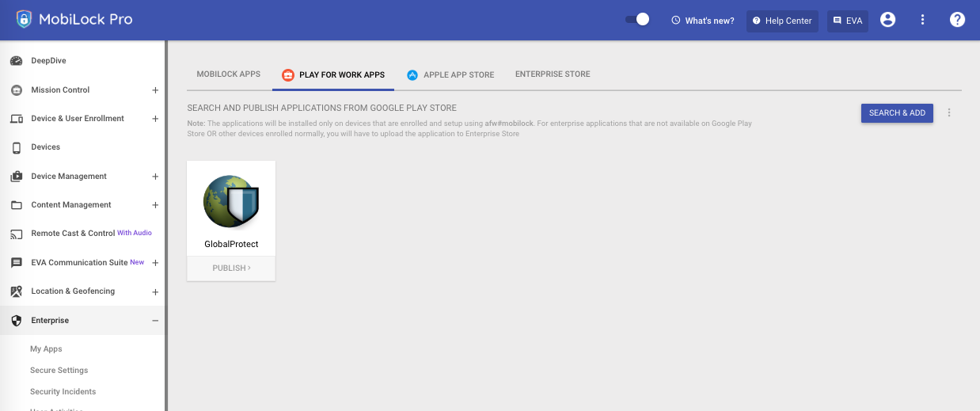This screenshot has width=980, height=411.
Task: Click the Remote Cast & Control icon
Action: 17,234
